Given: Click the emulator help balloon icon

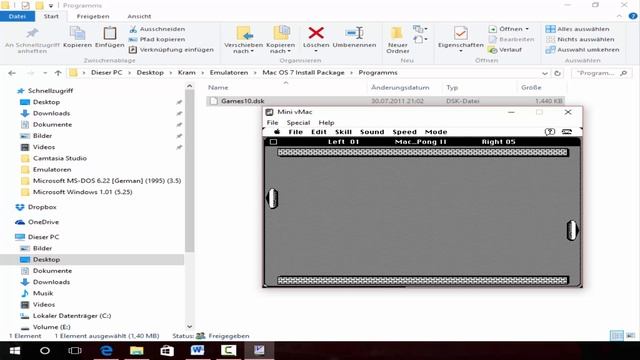Looking at the screenshot, I should (x=550, y=131).
